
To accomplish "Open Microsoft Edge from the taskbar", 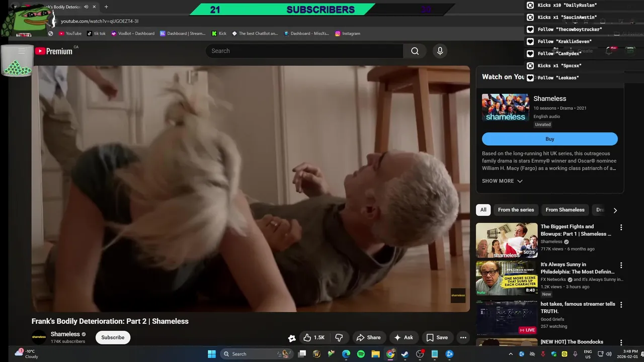I will [x=346, y=354].
